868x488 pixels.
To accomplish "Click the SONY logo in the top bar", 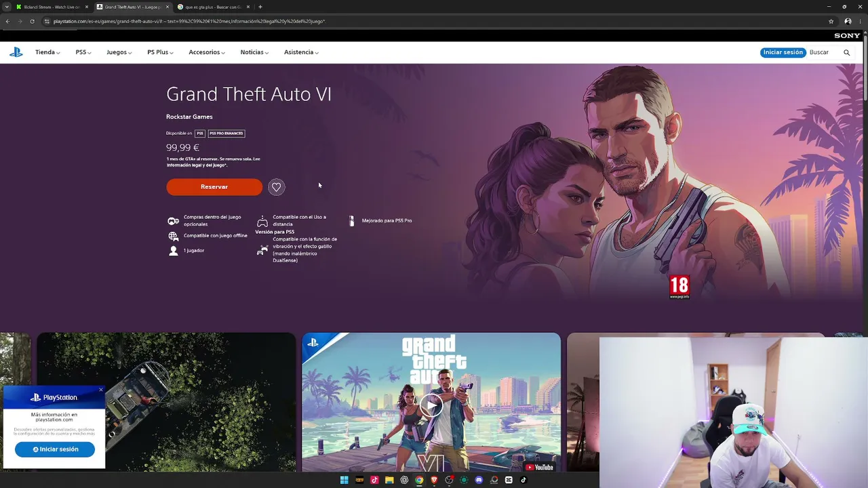I will click(x=847, y=35).
